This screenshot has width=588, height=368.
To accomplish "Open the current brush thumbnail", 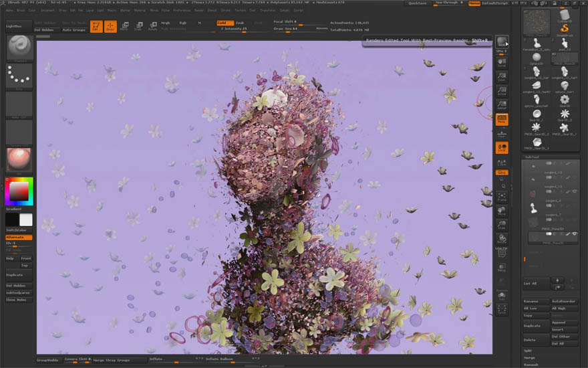I will (19, 48).
